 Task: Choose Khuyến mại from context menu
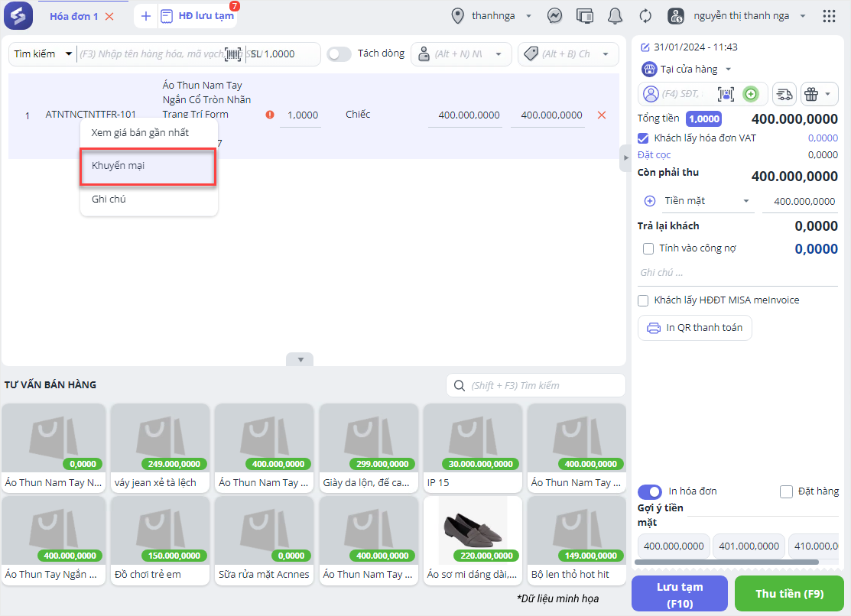click(x=148, y=167)
